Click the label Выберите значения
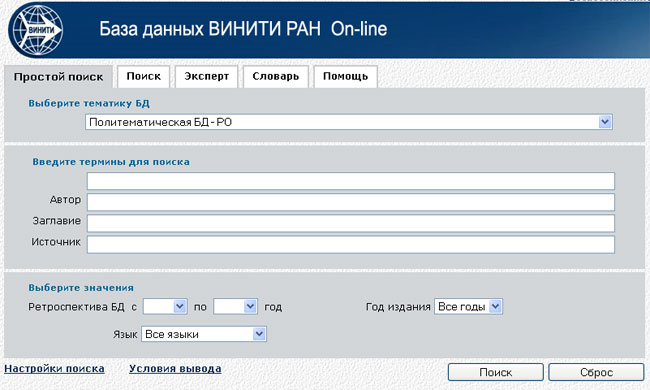This screenshot has width=650, height=390. [x=81, y=288]
